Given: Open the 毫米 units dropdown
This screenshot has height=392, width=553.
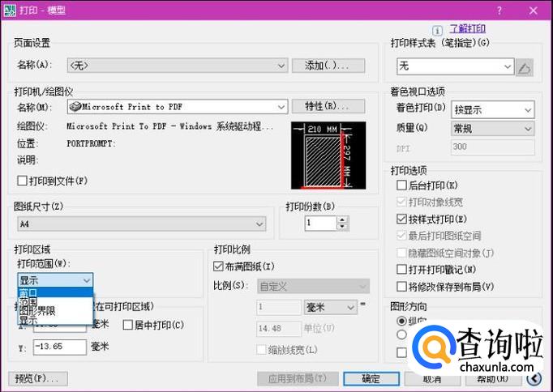Looking at the screenshot, I should [x=330, y=308].
